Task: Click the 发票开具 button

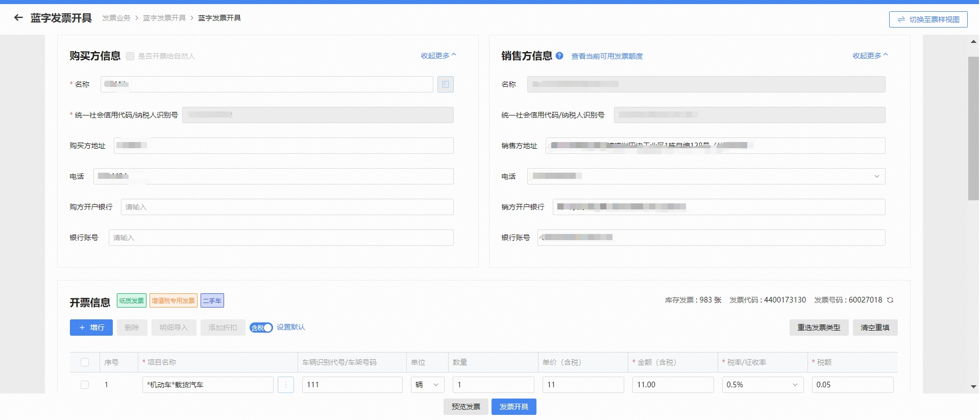Action: click(513, 407)
